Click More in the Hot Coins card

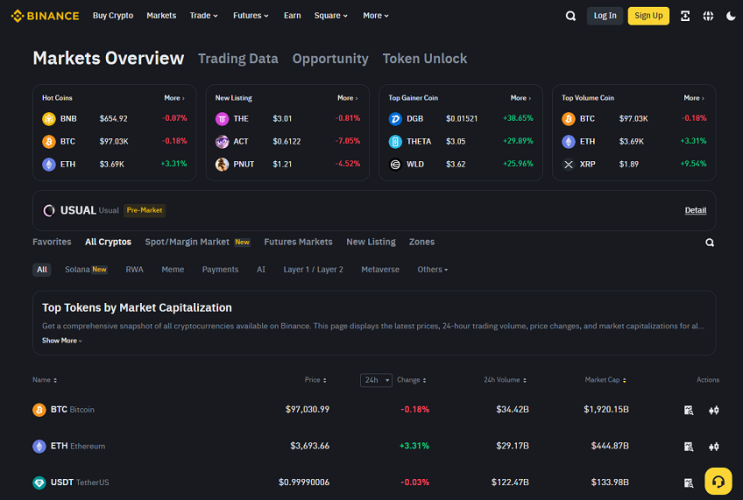pyautogui.click(x=174, y=98)
